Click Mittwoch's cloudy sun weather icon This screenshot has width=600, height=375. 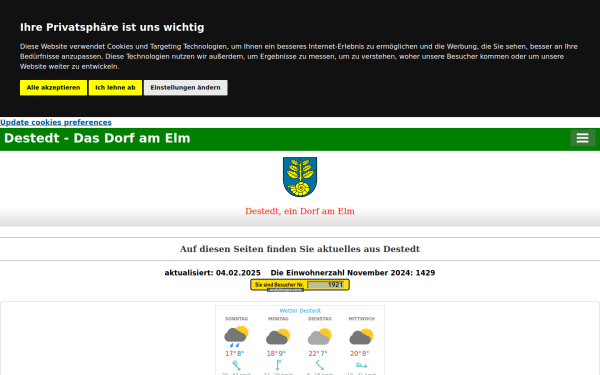[362, 336]
